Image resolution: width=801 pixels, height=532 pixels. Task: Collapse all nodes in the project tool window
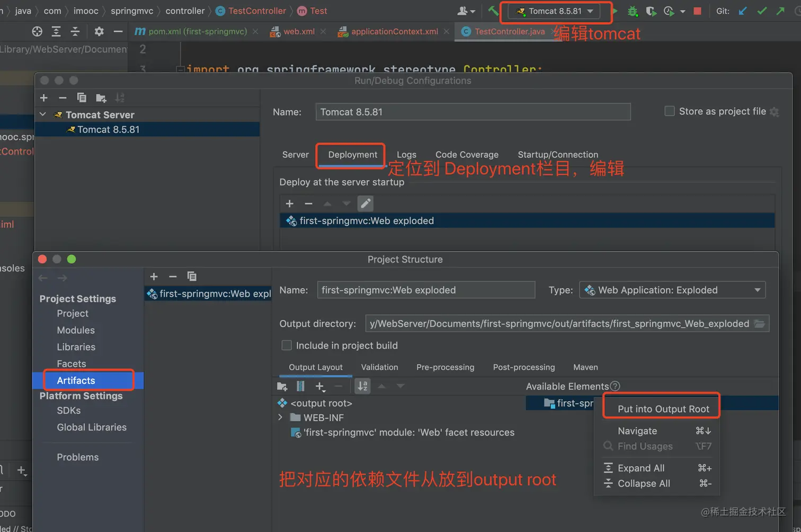75,31
